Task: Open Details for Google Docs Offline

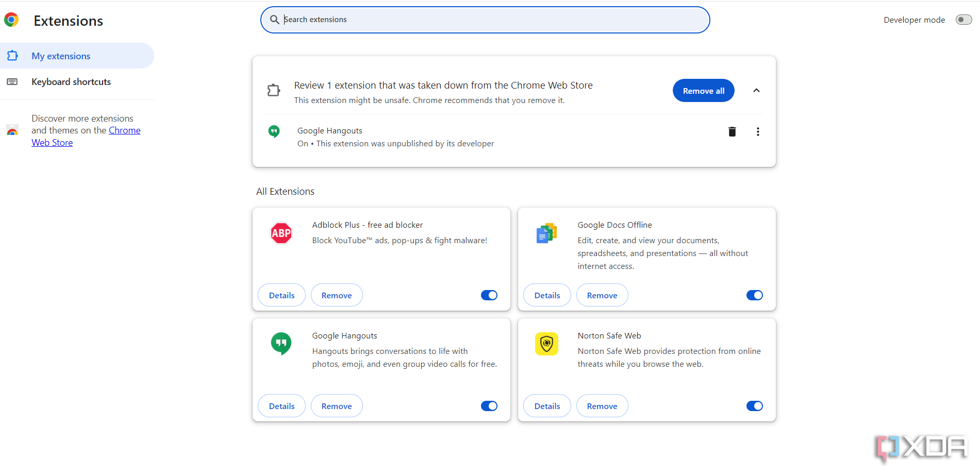Action: pos(547,295)
